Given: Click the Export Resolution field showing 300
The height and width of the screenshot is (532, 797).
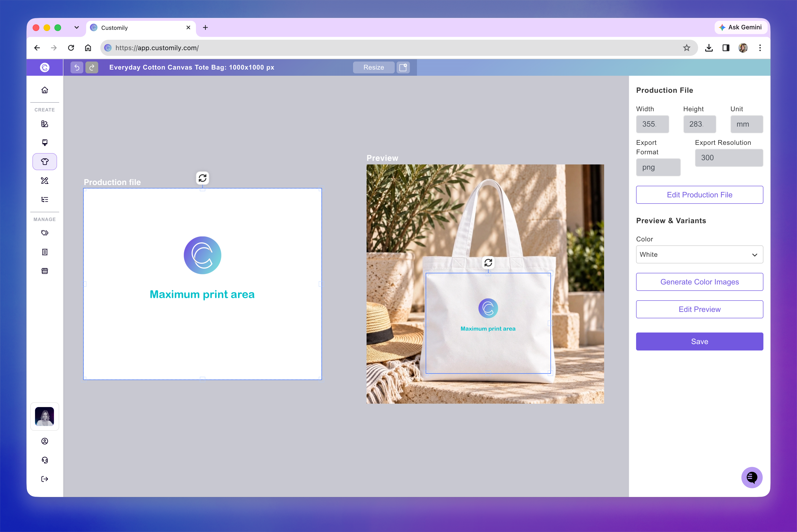Looking at the screenshot, I should tap(729, 158).
